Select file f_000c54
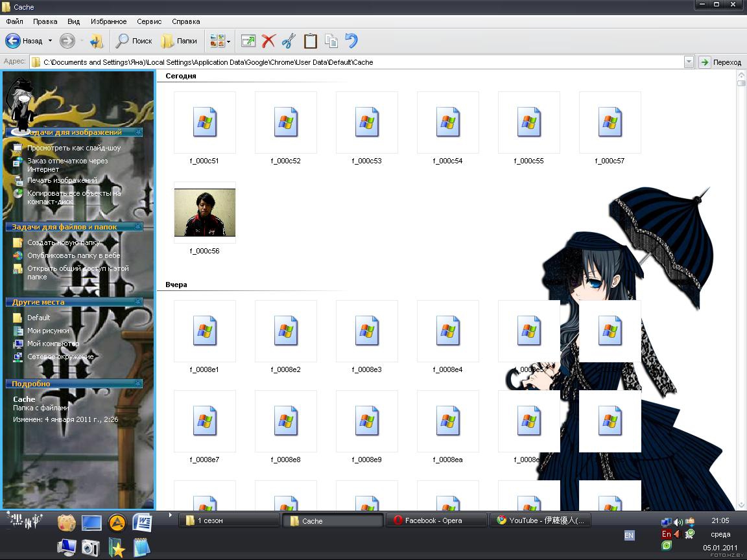Screen dimensions: 747x560 [x=448, y=128]
